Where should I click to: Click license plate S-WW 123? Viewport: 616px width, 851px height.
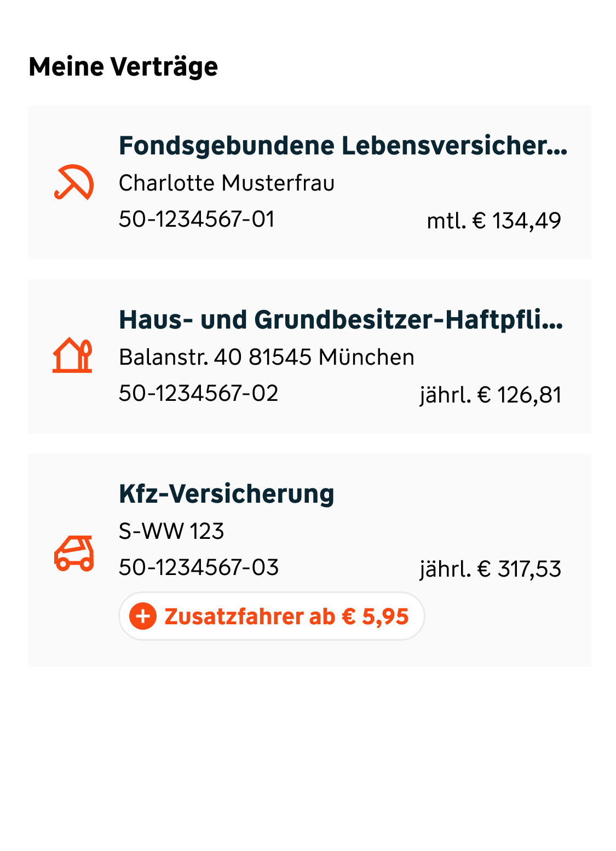[x=171, y=531]
